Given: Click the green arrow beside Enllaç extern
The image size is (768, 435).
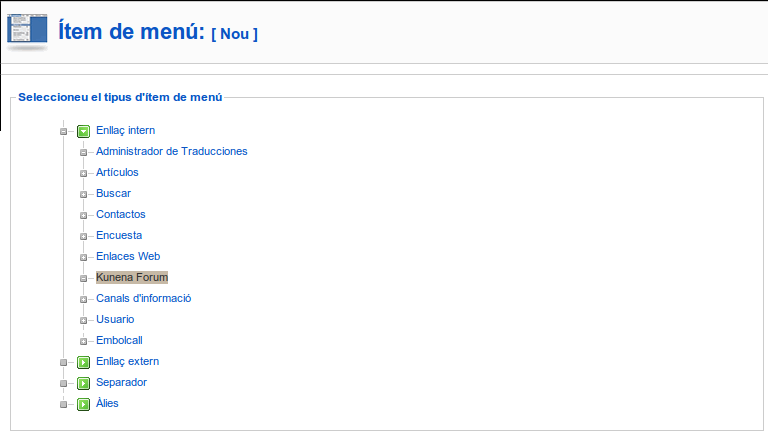Looking at the screenshot, I should pos(84,362).
